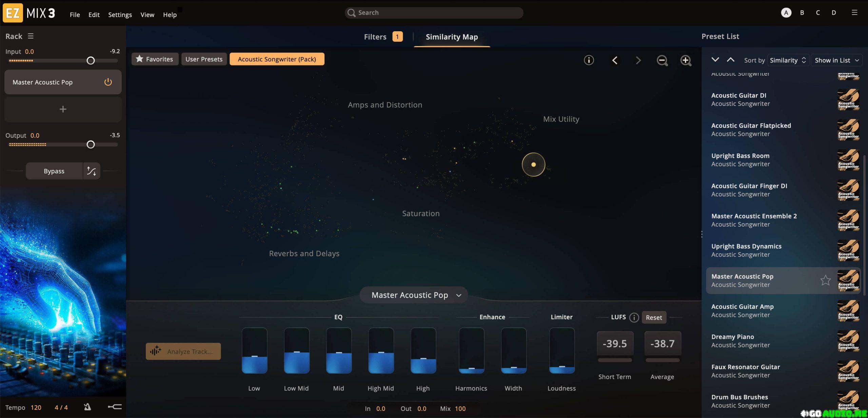Reset the LUFS meter
This screenshot has height=418, width=868.
(653, 317)
